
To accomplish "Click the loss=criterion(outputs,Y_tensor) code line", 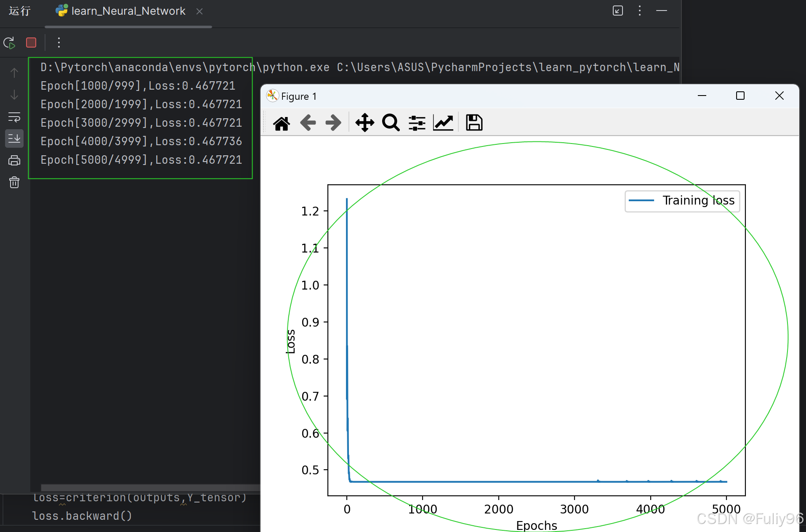I will click(x=140, y=498).
